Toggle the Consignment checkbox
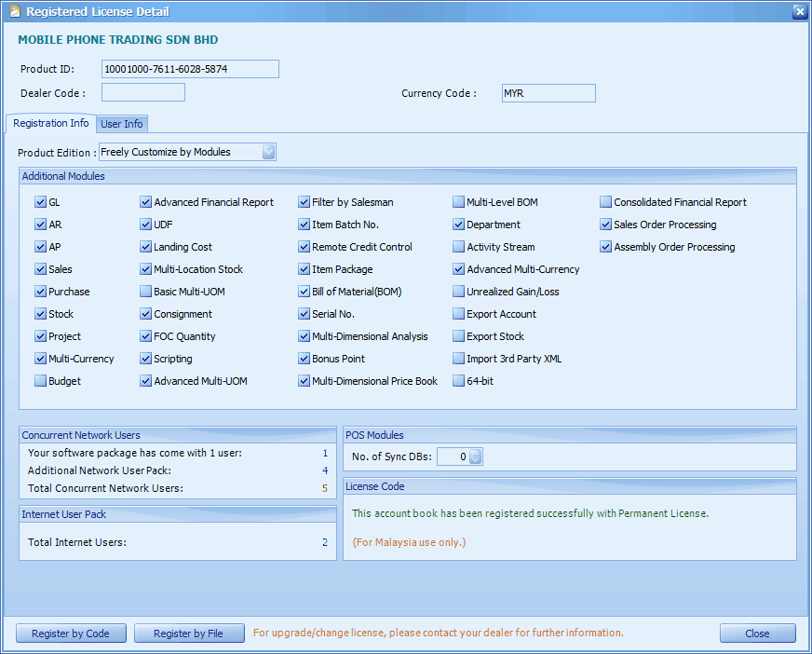The image size is (812, 654). click(x=145, y=314)
